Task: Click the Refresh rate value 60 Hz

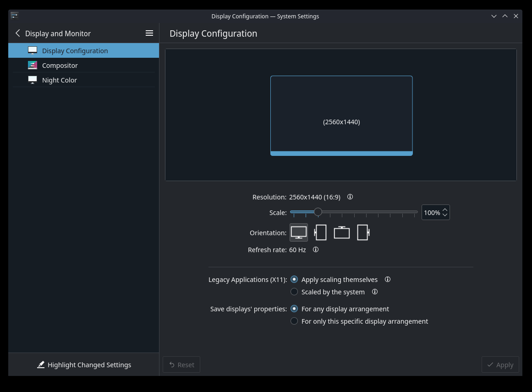Action: (x=297, y=250)
